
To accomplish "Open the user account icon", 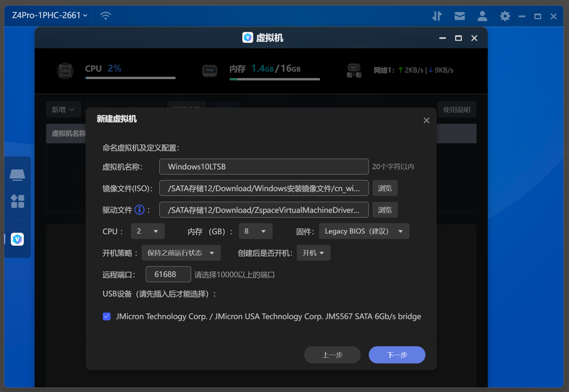I will pos(482,16).
